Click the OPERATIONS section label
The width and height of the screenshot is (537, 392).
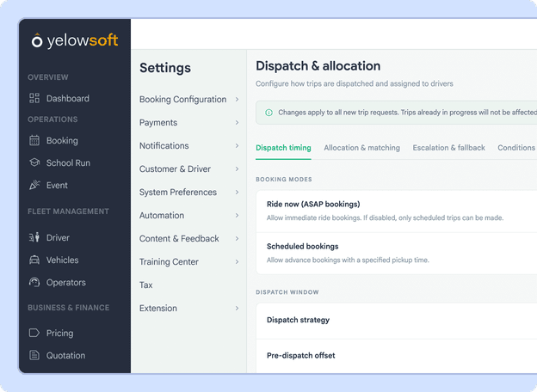pyautogui.click(x=52, y=119)
